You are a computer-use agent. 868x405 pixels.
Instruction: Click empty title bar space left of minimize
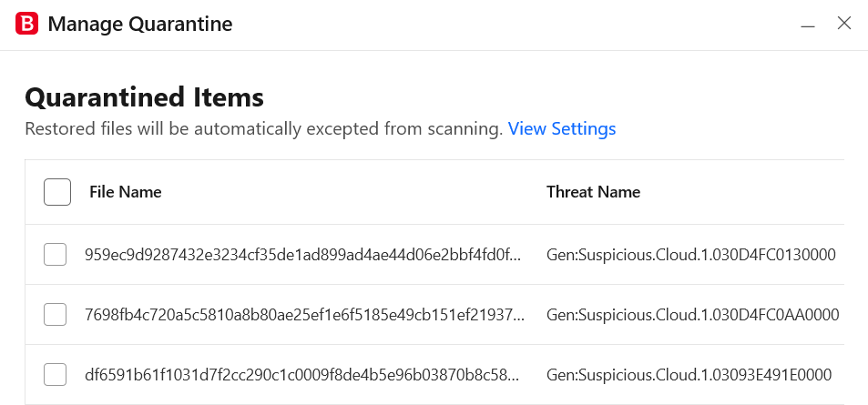click(515, 25)
